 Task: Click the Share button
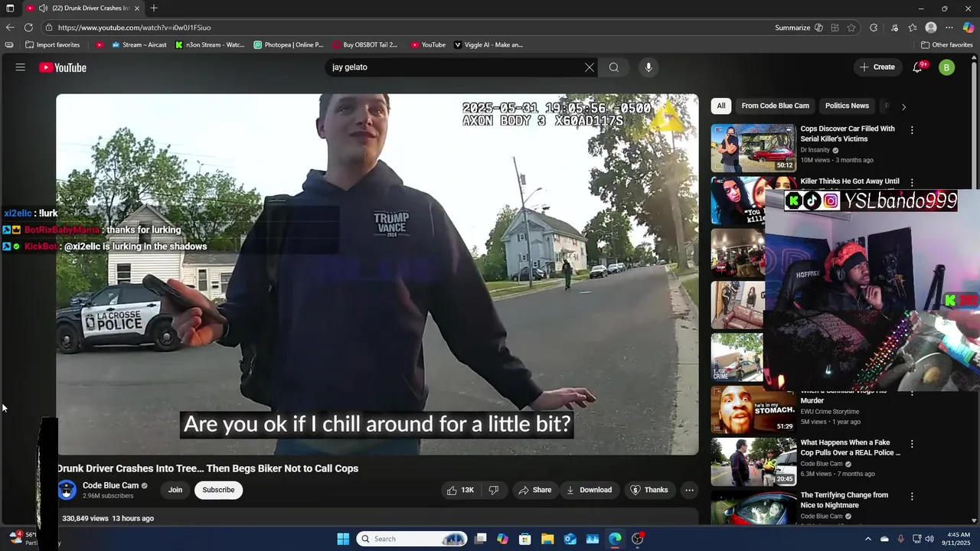[534, 490]
